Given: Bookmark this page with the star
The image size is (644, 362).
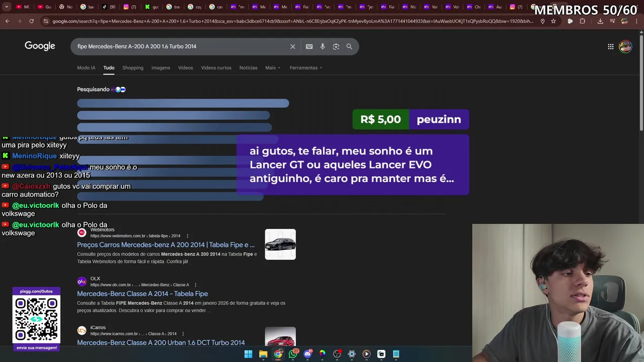Looking at the screenshot, I should (553, 21).
